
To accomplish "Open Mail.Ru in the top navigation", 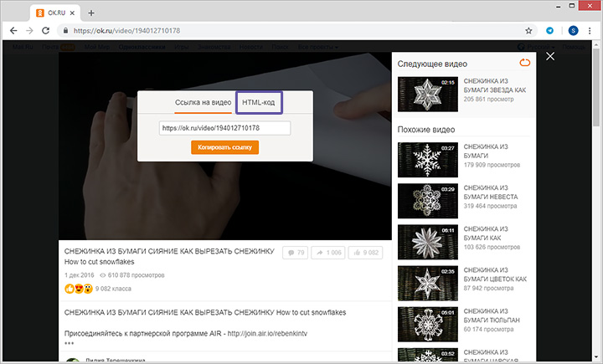I will (23, 47).
